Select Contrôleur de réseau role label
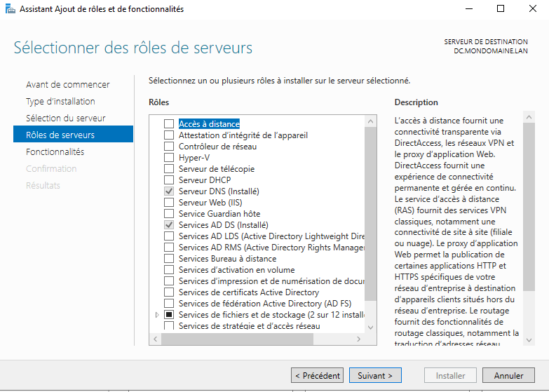 coord(217,147)
